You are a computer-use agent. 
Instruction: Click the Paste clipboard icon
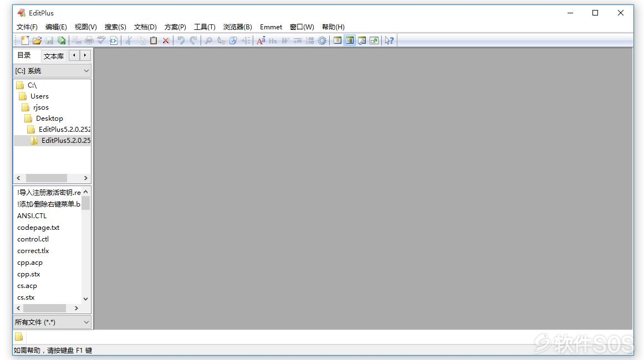pyautogui.click(x=153, y=40)
